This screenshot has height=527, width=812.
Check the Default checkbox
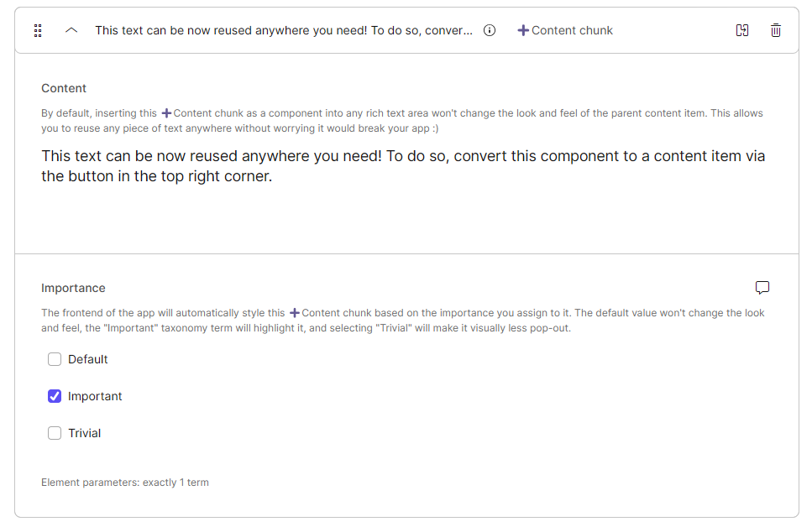(55, 358)
